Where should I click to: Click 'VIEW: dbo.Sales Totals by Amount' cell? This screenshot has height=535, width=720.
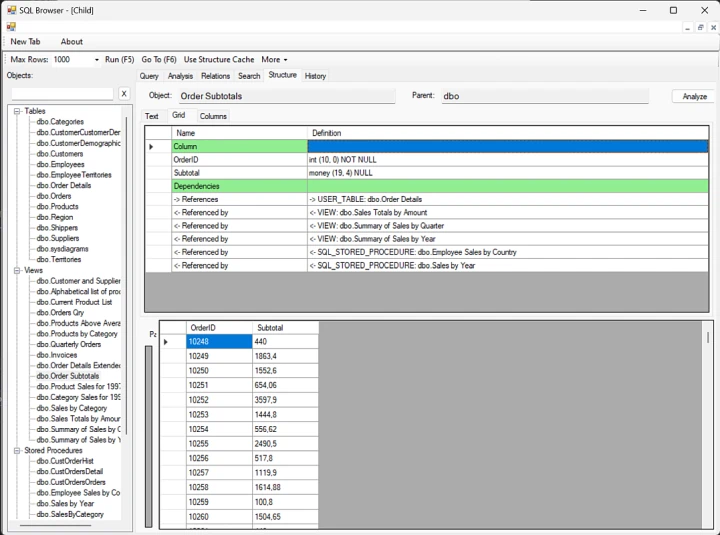pos(508,213)
